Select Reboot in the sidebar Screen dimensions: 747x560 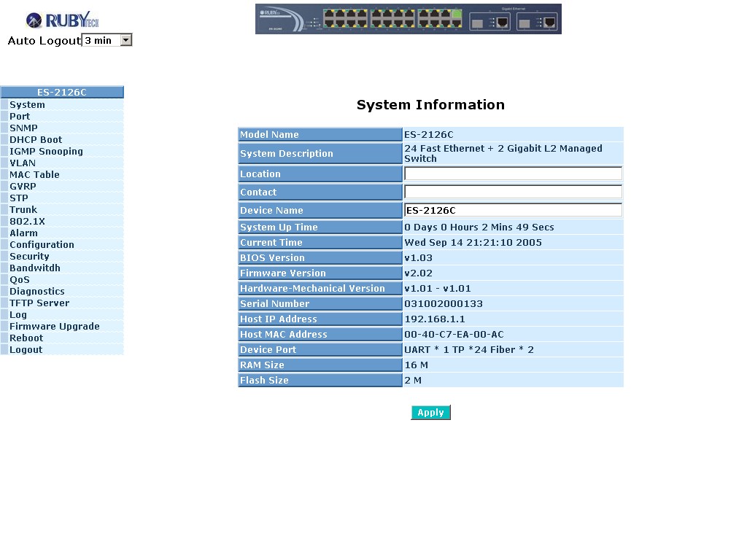click(26, 338)
